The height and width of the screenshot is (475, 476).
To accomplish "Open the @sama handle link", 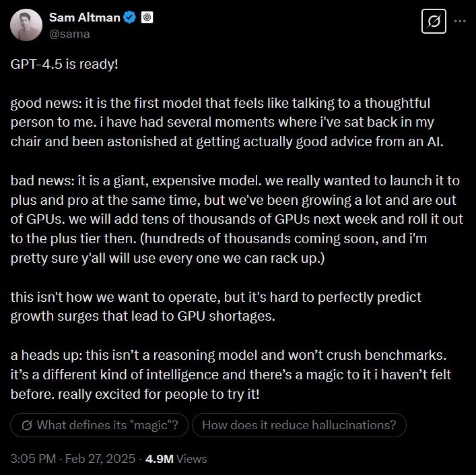I will (x=69, y=33).
